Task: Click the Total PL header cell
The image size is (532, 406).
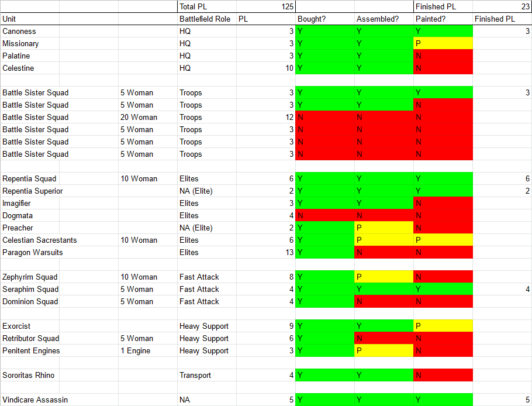Action: [x=206, y=7]
